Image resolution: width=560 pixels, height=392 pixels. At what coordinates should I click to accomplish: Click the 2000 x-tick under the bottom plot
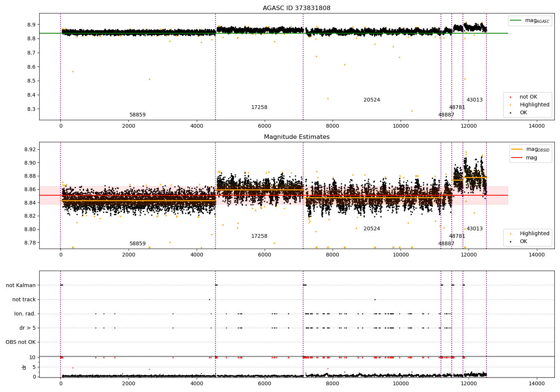click(128, 383)
